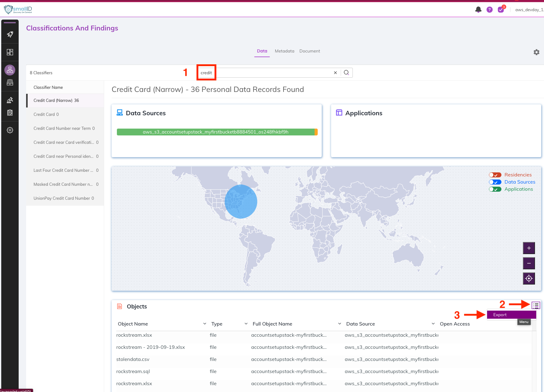Expand the Data Source column dropdown
The height and width of the screenshot is (392, 544).
click(433, 324)
